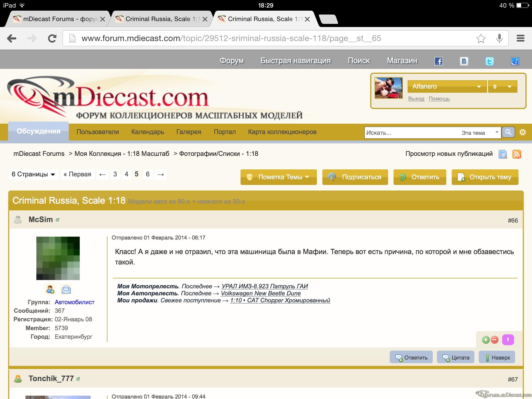Viewport: 532px width, 399px height.
Task: Click the green user icon beside Tonchik_777
Action: pos(18,379)
